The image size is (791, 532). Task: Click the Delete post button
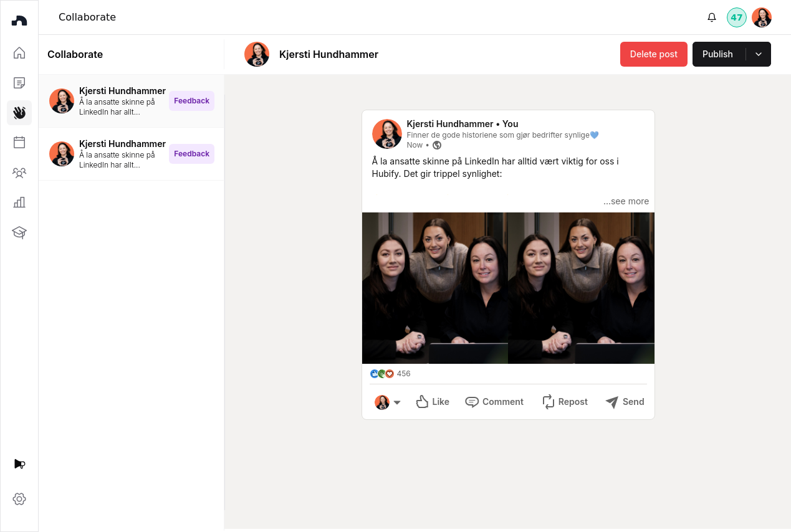pyautogui.click(x=654, y=54)
